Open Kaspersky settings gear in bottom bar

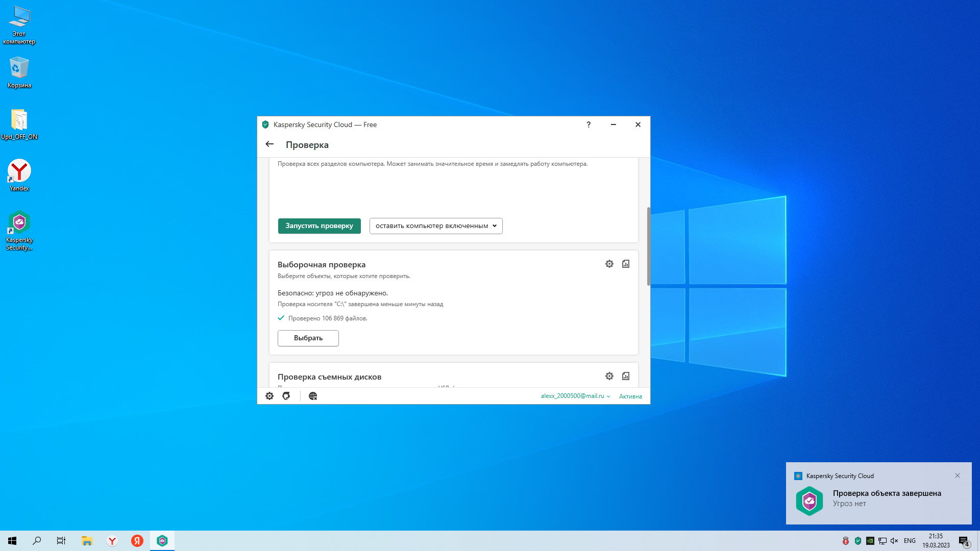click(x=269, y=396)
